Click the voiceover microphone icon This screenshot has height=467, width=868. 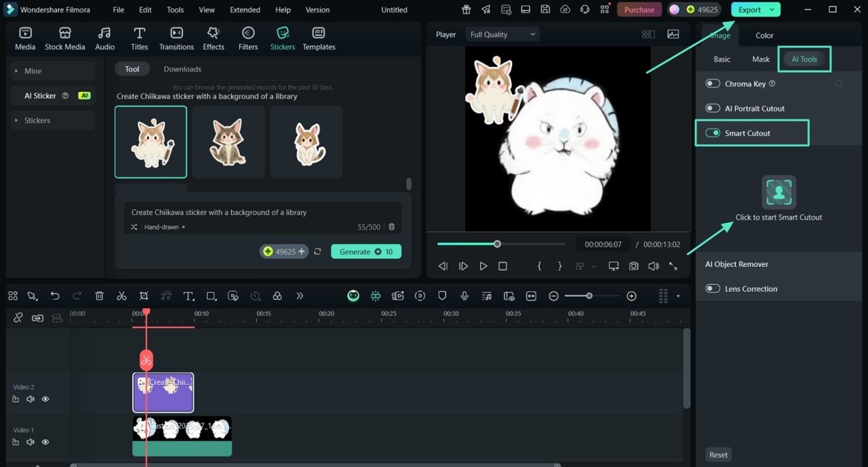click(x=464, y=296)
